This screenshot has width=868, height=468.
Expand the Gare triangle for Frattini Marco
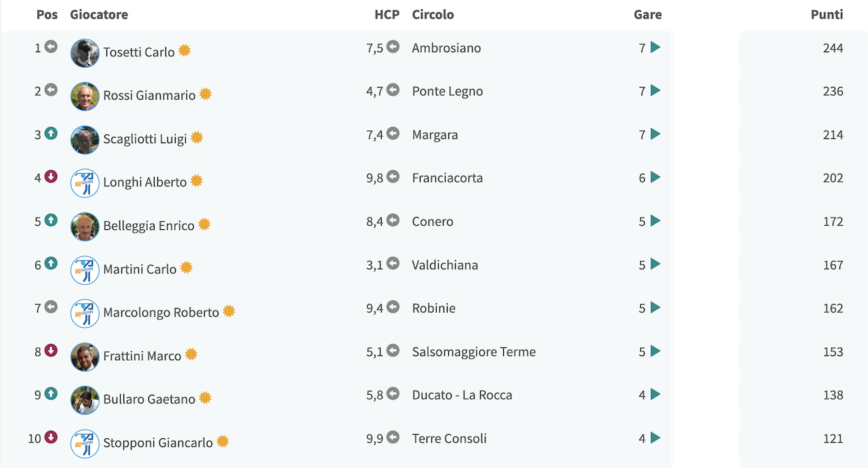coord(655,351)
